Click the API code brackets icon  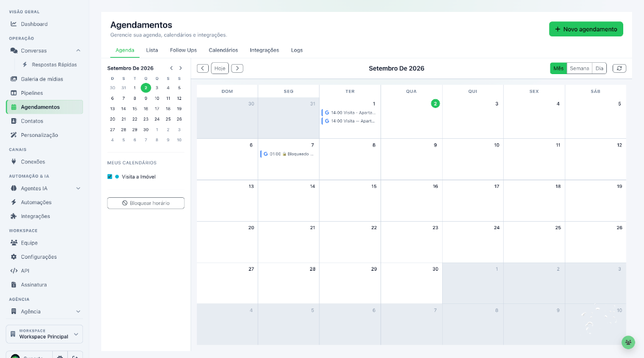tap(14, 271)
